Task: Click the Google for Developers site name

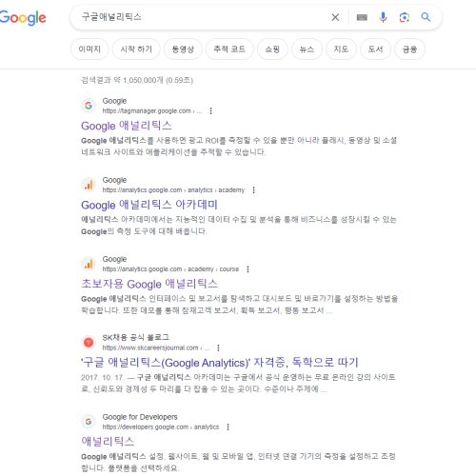Action: 140,417
